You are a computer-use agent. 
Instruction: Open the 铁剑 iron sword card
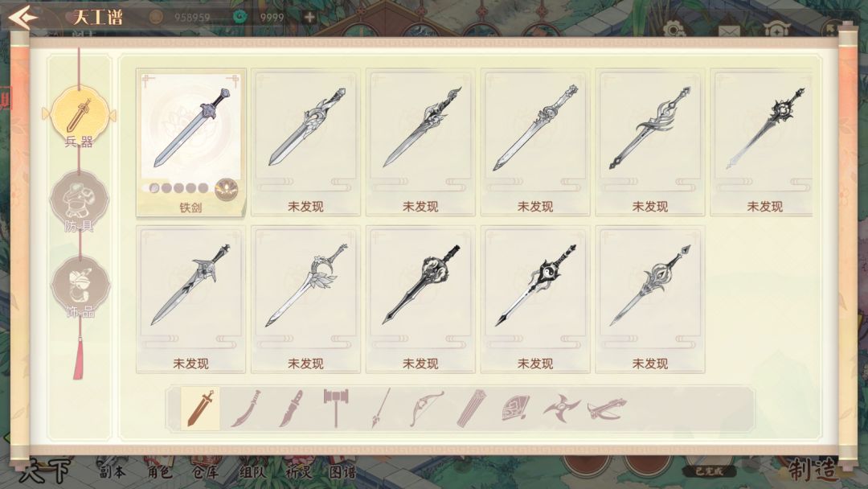click(190, 143)
